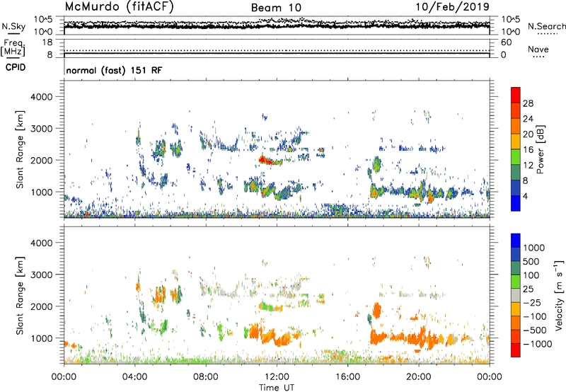Click the '16:00' time axis label
This screenshot has width=566, height=392.
[x=347, y=377]
